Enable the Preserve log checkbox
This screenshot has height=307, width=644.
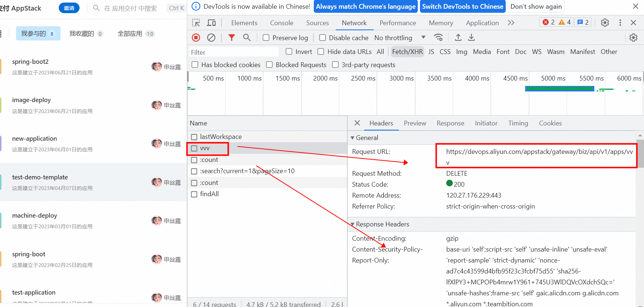tap(266, 38)
